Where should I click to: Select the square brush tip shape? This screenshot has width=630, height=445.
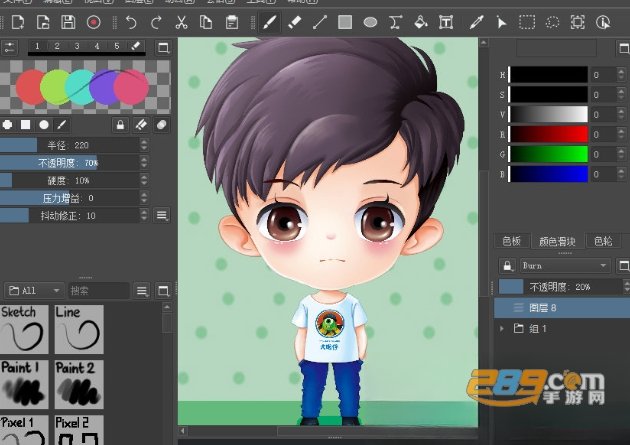point(25,125)
